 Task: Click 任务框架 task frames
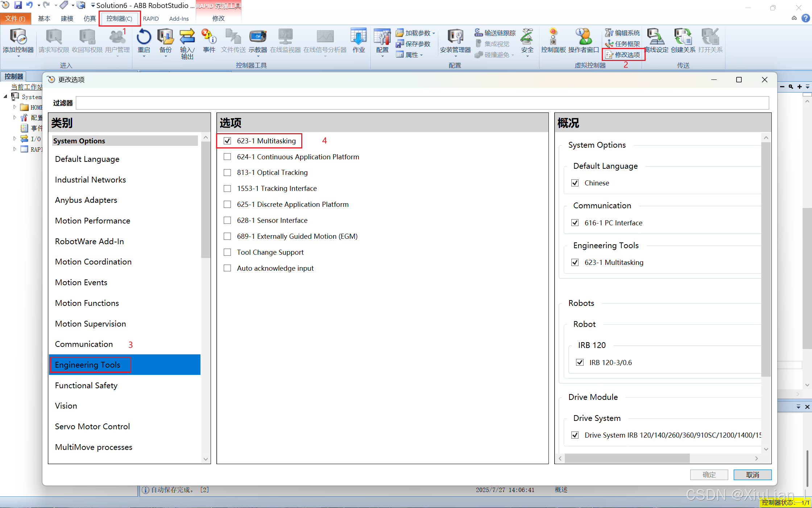pos(622,44)
